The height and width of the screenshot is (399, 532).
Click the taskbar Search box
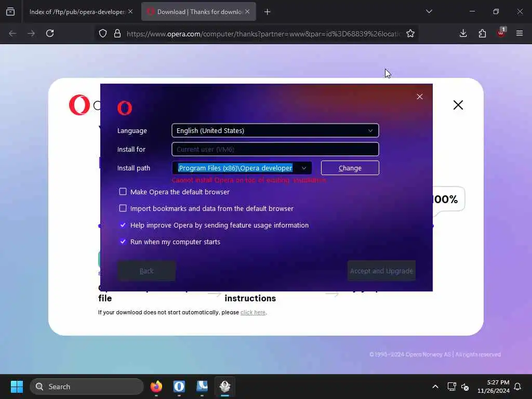point(87,387)
